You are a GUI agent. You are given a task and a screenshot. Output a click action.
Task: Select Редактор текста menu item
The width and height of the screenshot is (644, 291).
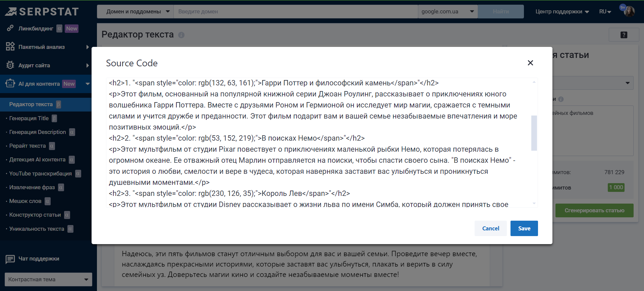(x=46, y=104)
